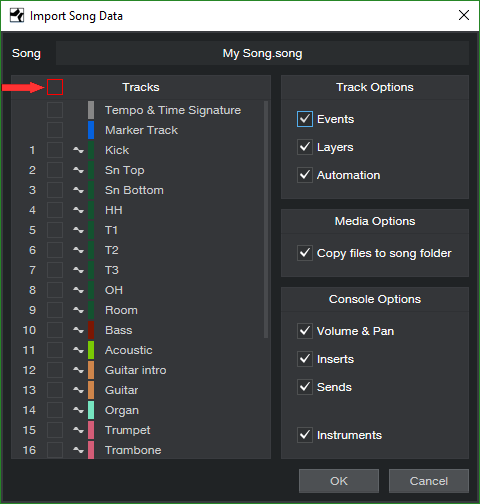Uncheck the Events track option
This screenshot has height=504, width=480.
(x=305, y=119)
